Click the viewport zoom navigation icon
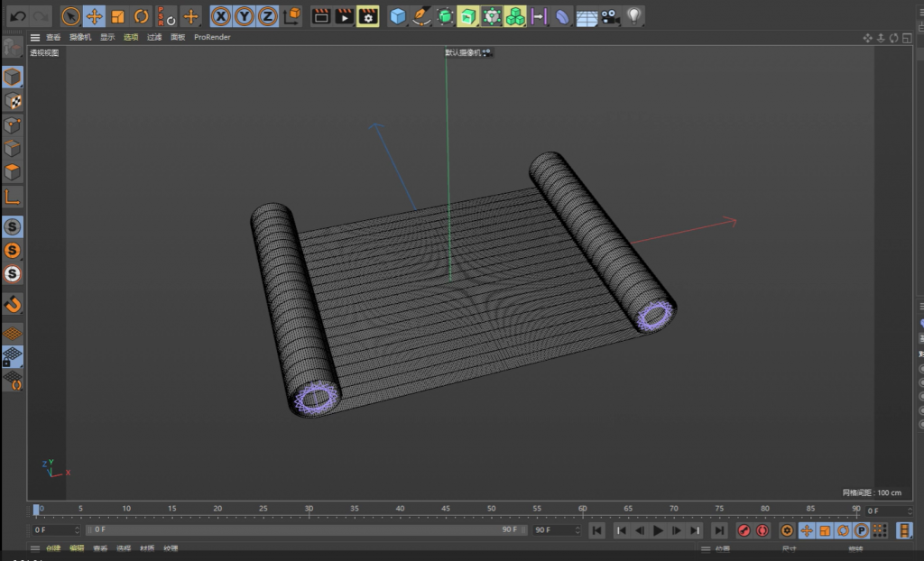This screenshot has width=924, height=561. tap(881, 38)
